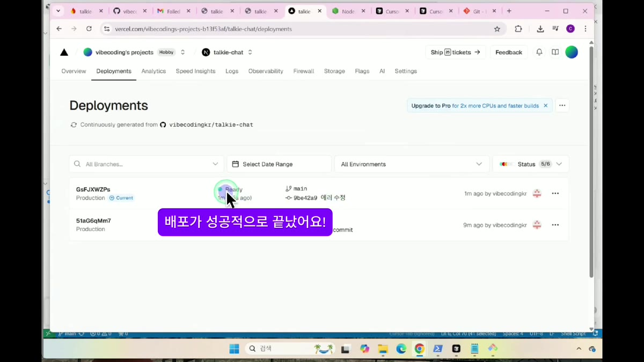Screen dimensions: 644x362
Task: Open deployment GsFJXWZPs
Action: coord(93,189)
